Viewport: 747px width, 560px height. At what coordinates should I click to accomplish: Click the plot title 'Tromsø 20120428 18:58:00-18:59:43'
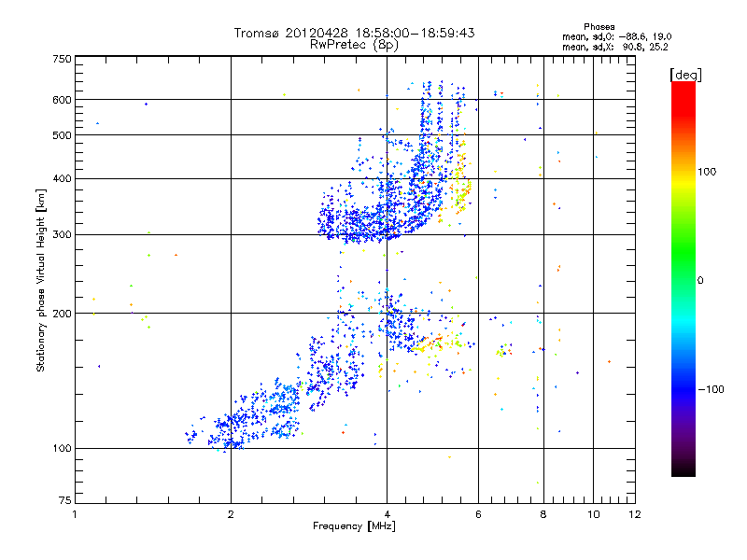click(x=354, y=33)
